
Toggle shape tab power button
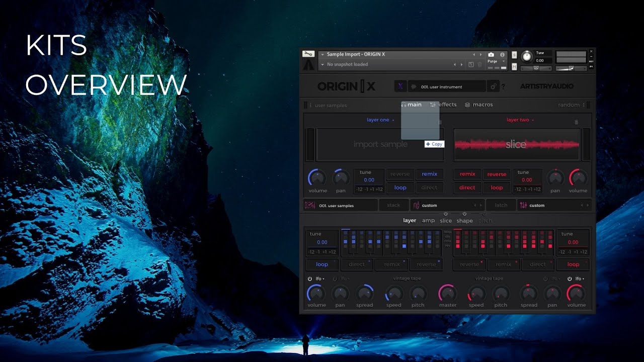tap(464, 214)
